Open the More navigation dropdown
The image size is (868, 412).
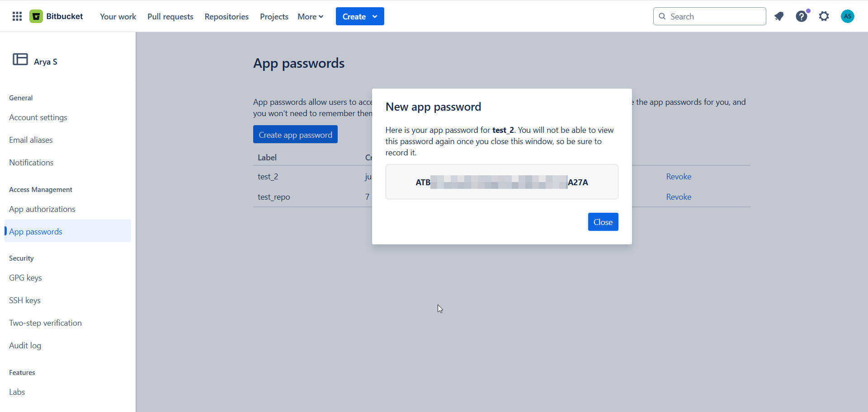pyautogui.click(x=310, y=16)
